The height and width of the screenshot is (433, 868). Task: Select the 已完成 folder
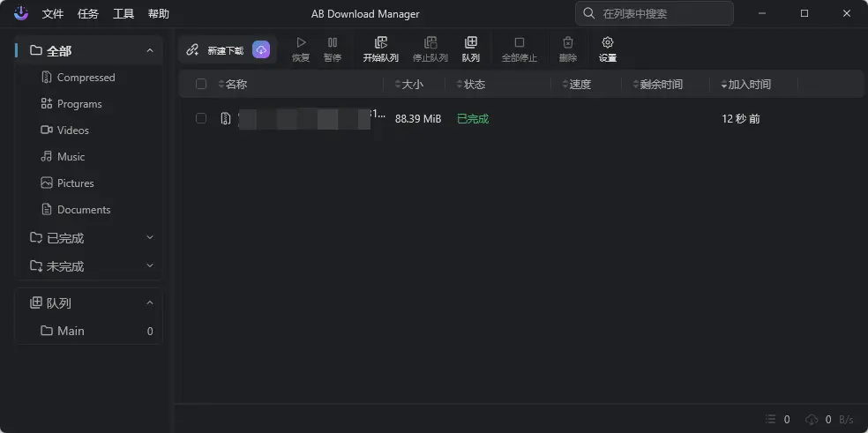pyautogui.click(x=88, y=238)
